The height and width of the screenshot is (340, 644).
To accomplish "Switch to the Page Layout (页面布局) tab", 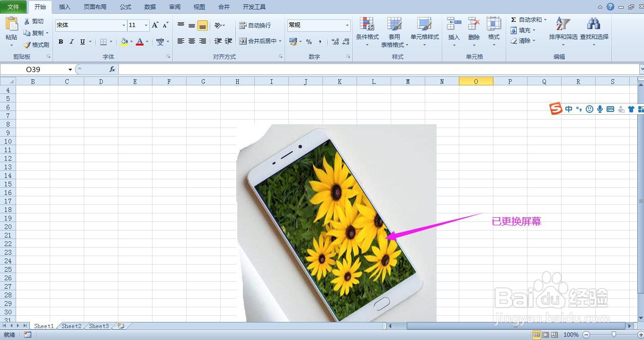I will coord(95,7).
